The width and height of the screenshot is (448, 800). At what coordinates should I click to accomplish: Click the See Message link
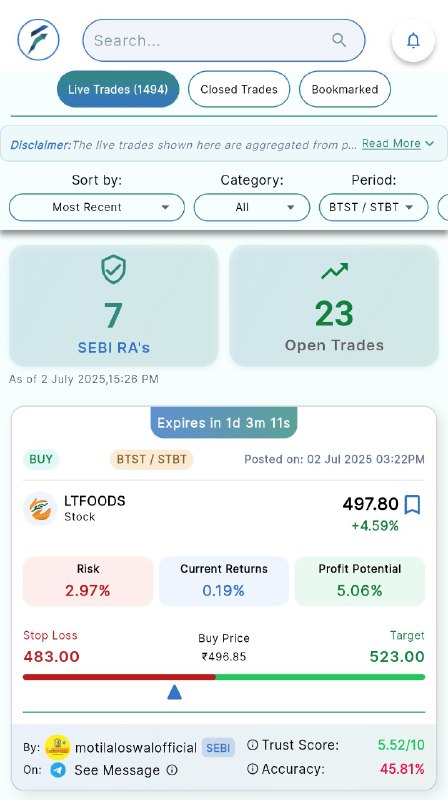click(117, 770)
